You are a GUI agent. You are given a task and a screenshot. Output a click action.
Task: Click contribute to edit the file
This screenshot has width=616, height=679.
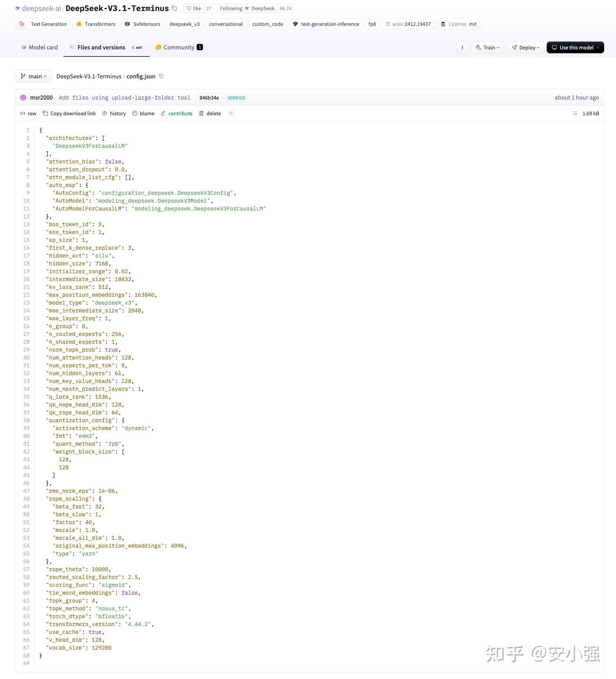pyautogui.click(x=177, y=113)
